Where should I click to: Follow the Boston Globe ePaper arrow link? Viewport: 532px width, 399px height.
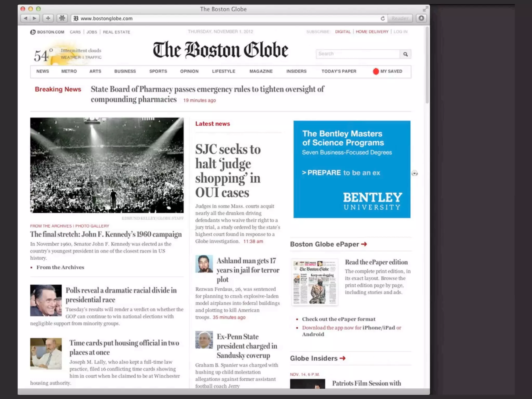click(364, 244)
